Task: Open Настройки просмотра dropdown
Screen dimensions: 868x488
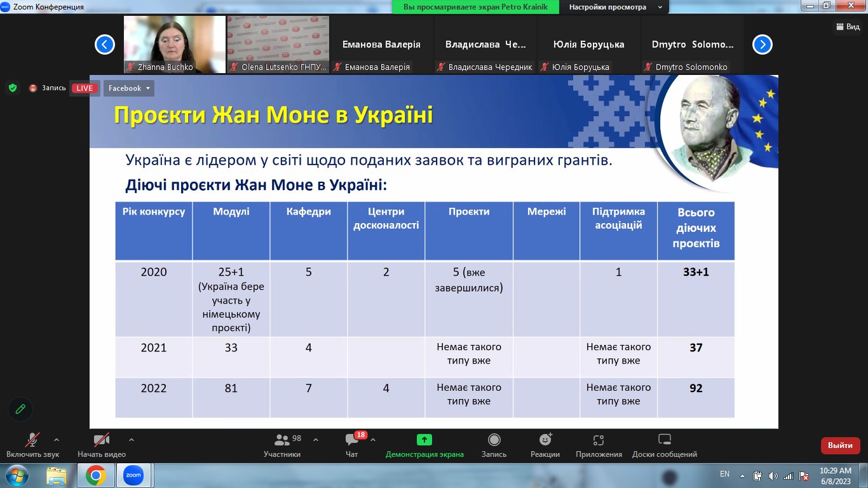Action: click(615, 7)
